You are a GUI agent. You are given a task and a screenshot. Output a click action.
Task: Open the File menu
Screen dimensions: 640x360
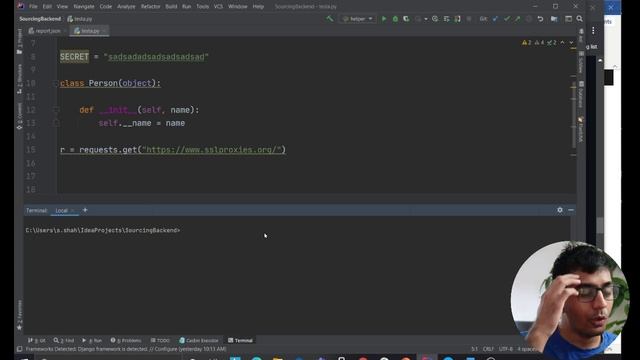(33, 7)
